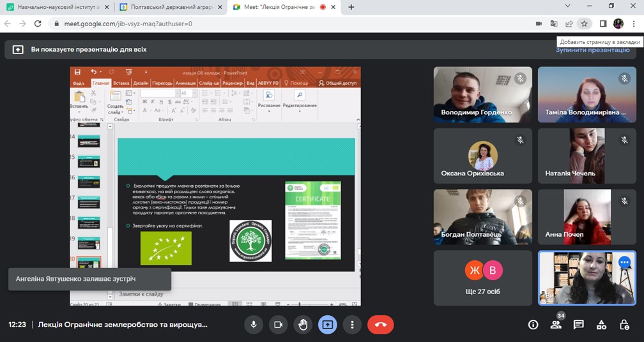Open Ще 27 осіб participants tile
The width and height of the screenshot is (644, 342).
pos(482,278)
